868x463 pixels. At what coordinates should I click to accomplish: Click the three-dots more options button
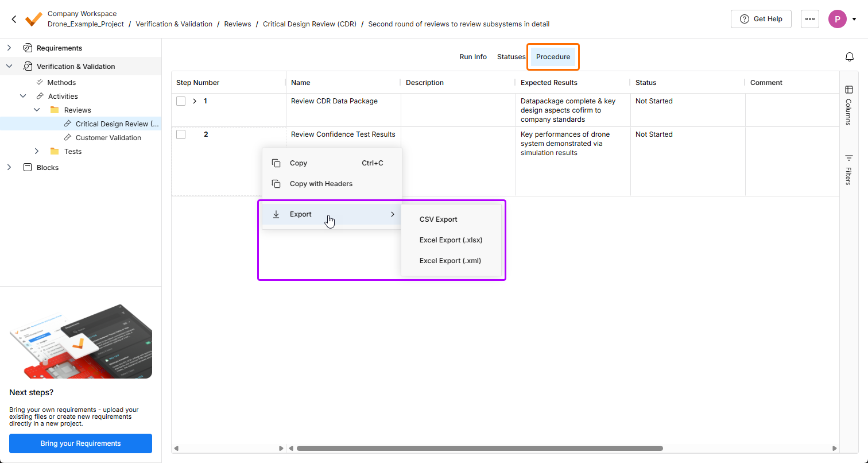pos(809,19)
